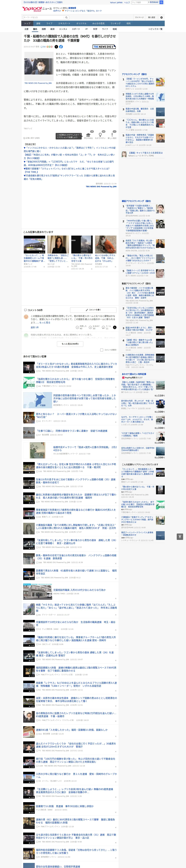Open article 児童相談所職員 入所の10代少女
The image size is (186, 868).
[x=79, y=590]
